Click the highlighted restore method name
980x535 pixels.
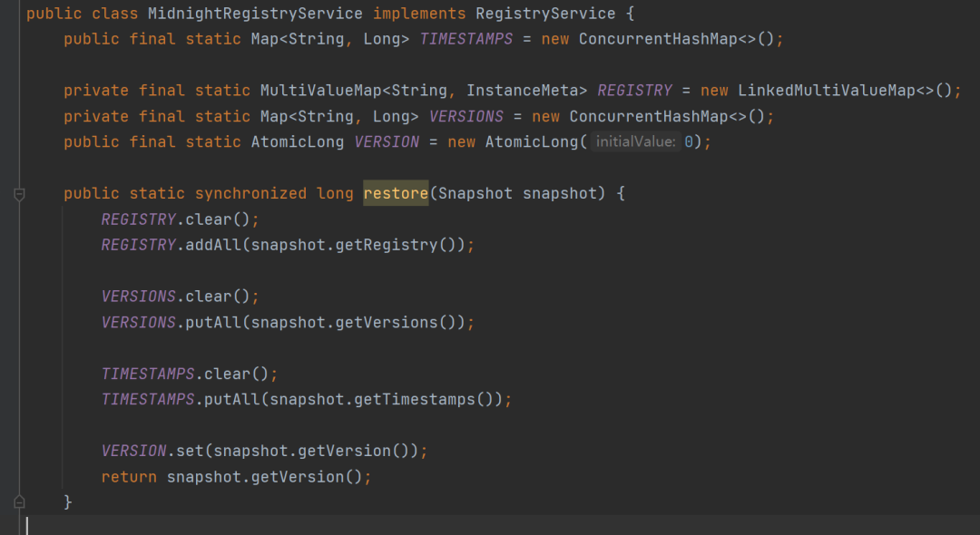396,193
